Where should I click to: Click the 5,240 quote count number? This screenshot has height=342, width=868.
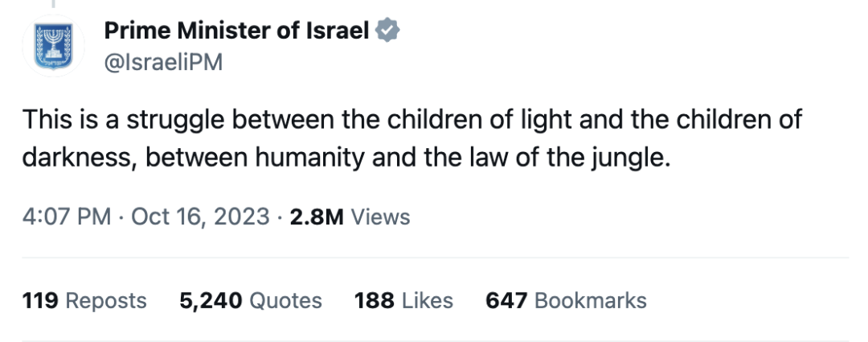pyautogui.click(x=211, y=301)
